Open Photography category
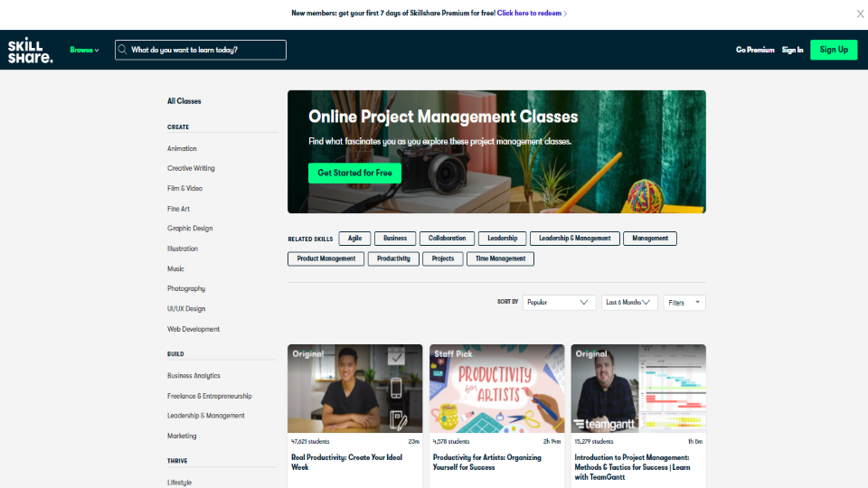This screenshot has height=488, width=868. pos(186,288)
